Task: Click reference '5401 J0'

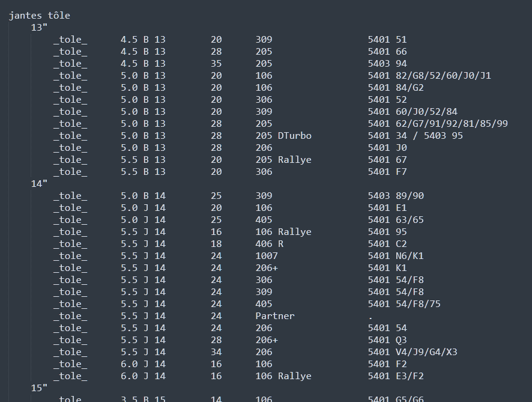Action: point(387,148)
